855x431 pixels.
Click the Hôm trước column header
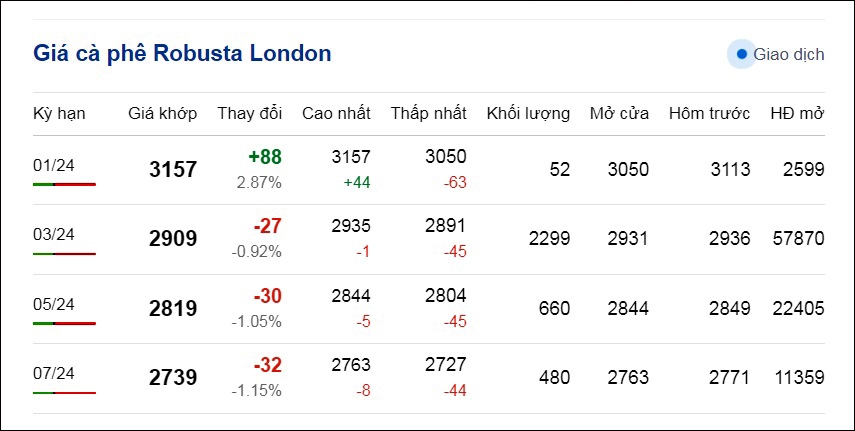pos(709,113)
